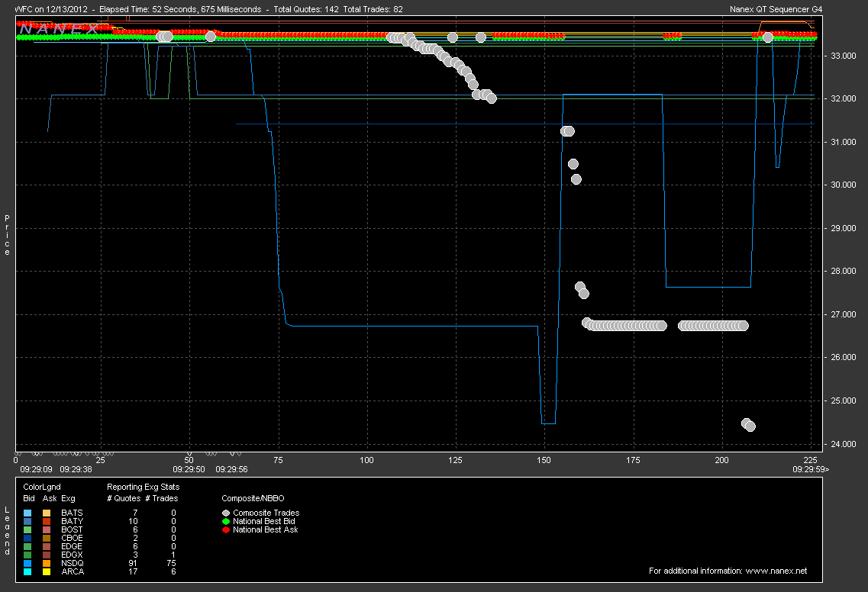
Task: Click the CBOE bid color swatch
Action: click(x=27, y=538)
